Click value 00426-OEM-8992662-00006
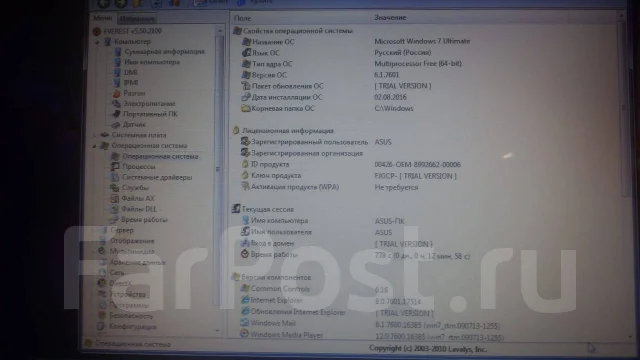Image resolution: width=640 pixels, height=360 pixels. click(x=417, y=164)
